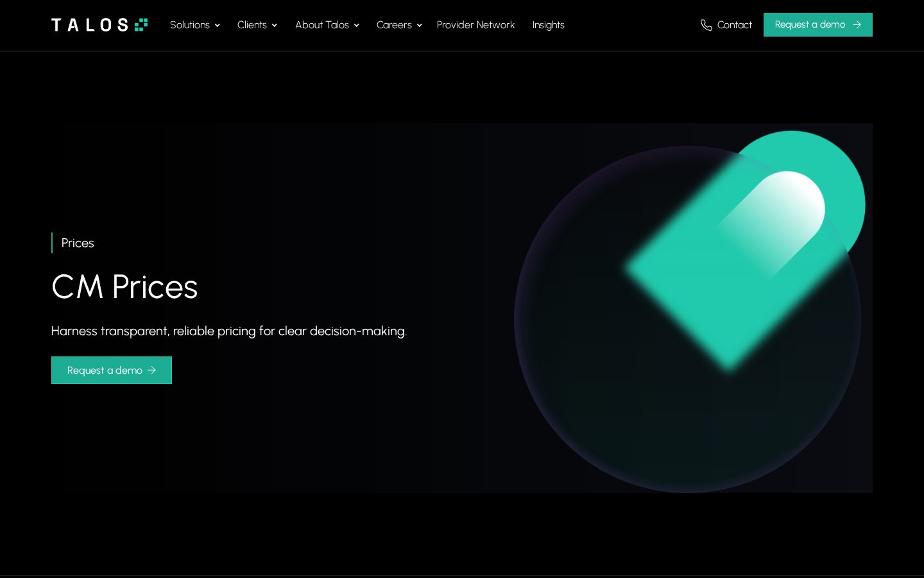Click the teal orb hero illustration
This screenshot has height=578, width=924.
(690, 311)
